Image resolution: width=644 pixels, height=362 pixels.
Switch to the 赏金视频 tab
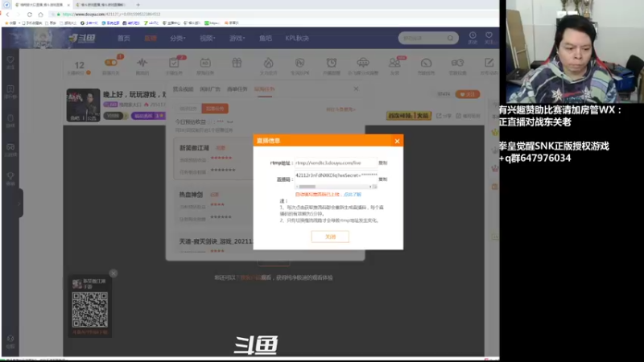click(183, 89)
